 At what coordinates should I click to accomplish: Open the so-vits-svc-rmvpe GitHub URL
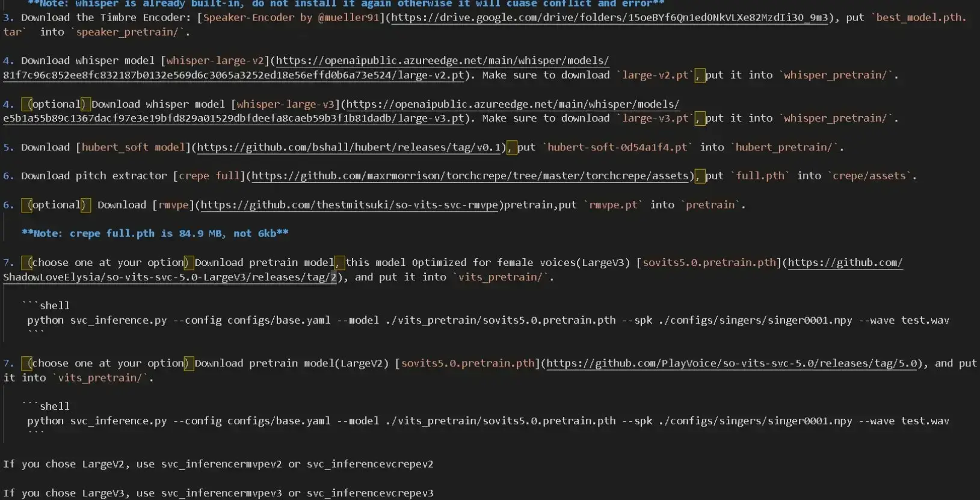pyautogui.click(x=349, y=205)
